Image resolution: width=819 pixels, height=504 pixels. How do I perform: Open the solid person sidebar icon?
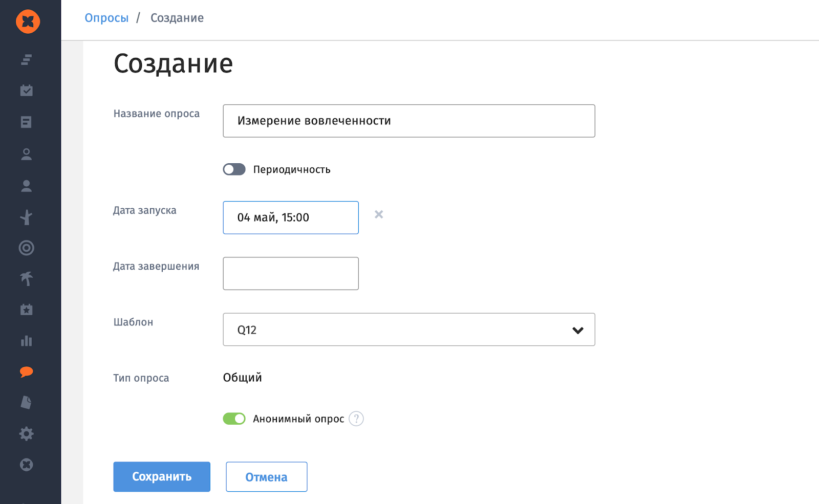click(27, 186)
